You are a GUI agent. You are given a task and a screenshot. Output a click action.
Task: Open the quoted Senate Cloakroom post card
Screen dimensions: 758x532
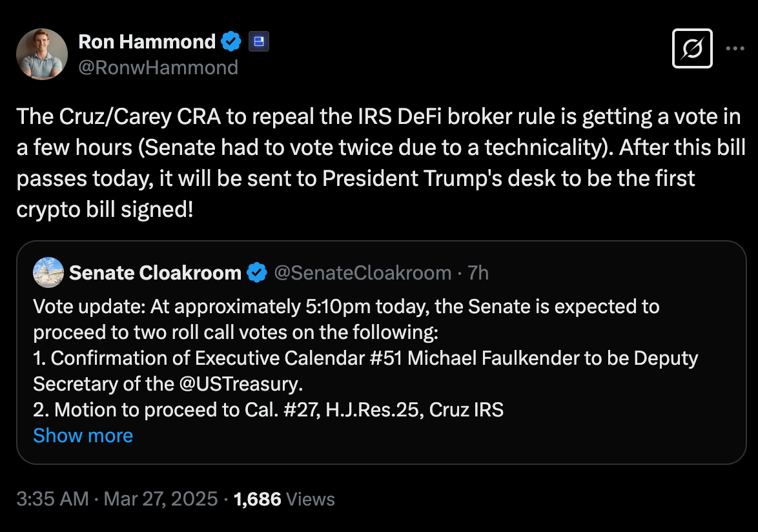[x=382, y=353]
